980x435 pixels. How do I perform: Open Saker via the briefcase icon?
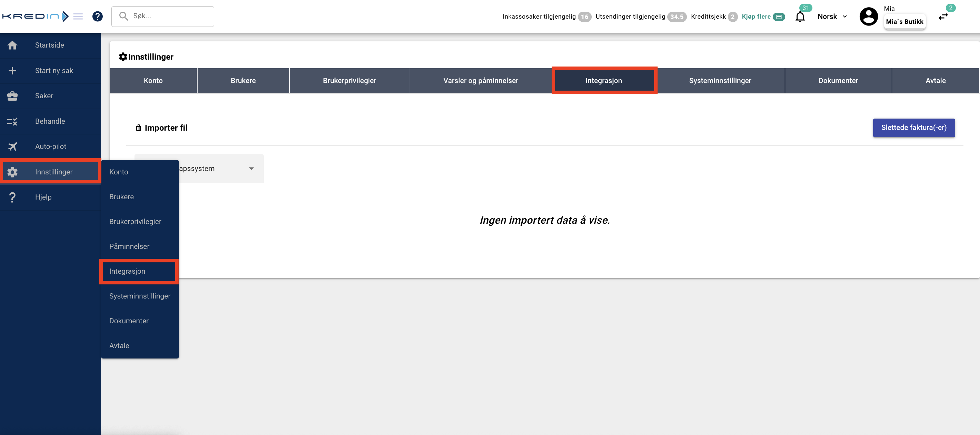[x=12, y=96]
